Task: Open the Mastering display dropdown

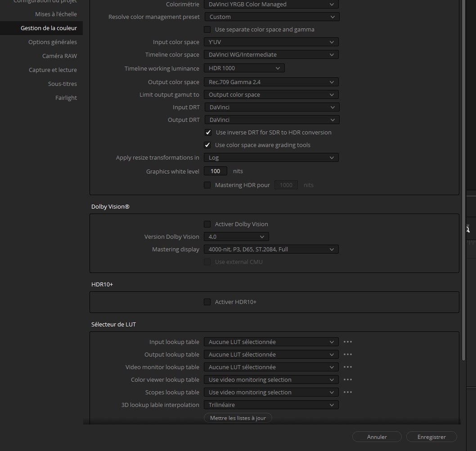Action: 271,249
